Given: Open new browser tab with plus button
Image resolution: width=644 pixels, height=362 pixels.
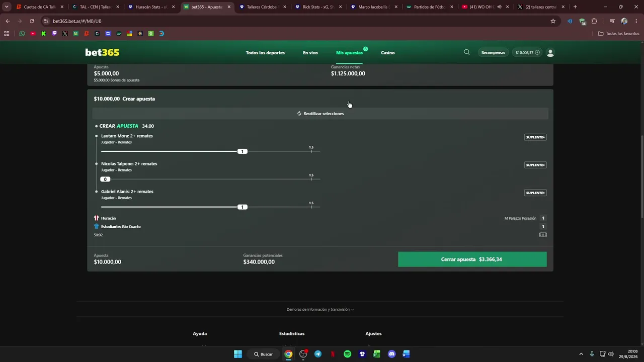Looking at the screenshot, I should pyautogui.click(x=575, y=7).
